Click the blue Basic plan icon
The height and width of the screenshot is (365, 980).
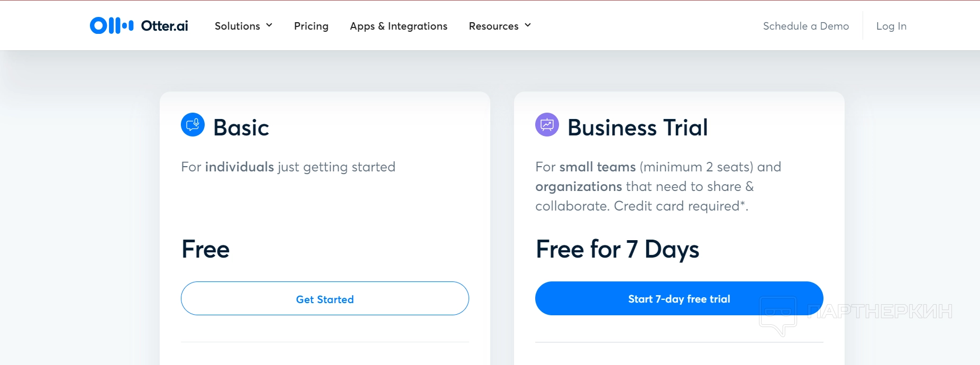(193, 125)
